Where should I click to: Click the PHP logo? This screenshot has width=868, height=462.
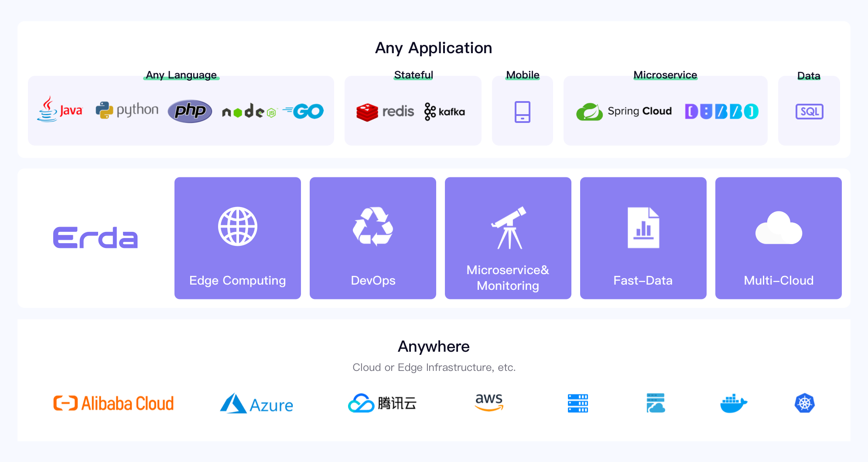tap(190, 111)
